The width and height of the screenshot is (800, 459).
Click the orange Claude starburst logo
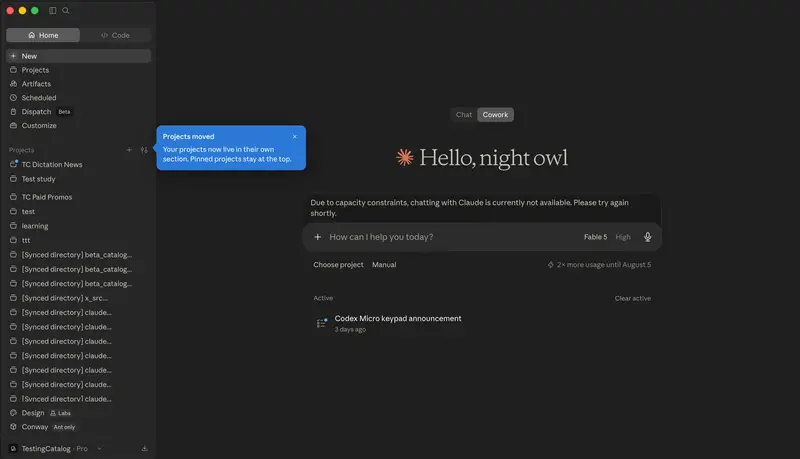coord(405,158)
